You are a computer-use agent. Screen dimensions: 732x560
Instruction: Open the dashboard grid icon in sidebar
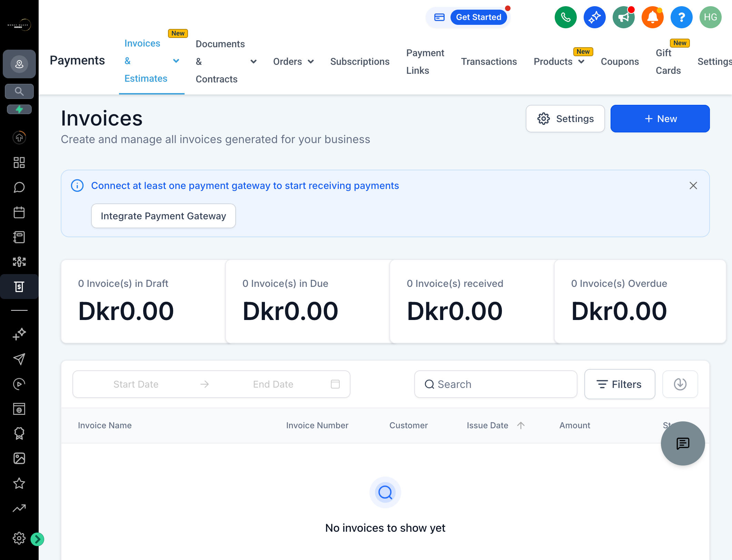(x=19, y=162)
